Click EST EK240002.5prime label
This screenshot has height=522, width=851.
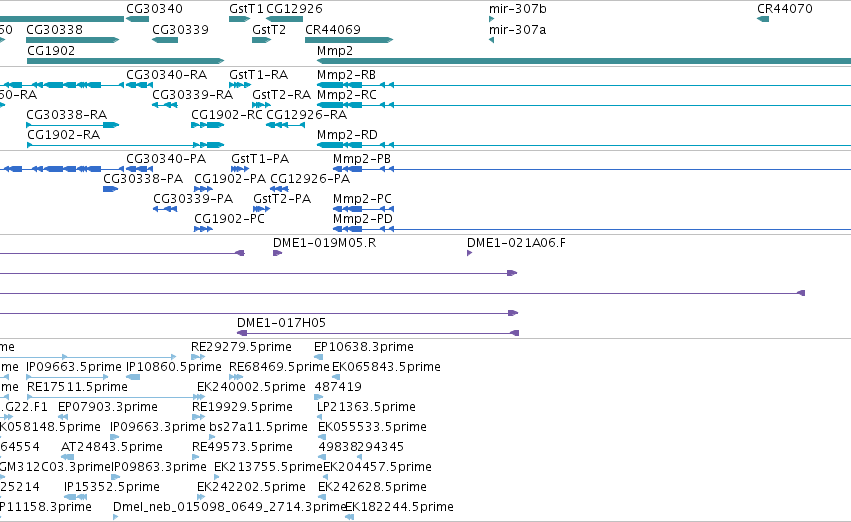click(x=251, y=387)
